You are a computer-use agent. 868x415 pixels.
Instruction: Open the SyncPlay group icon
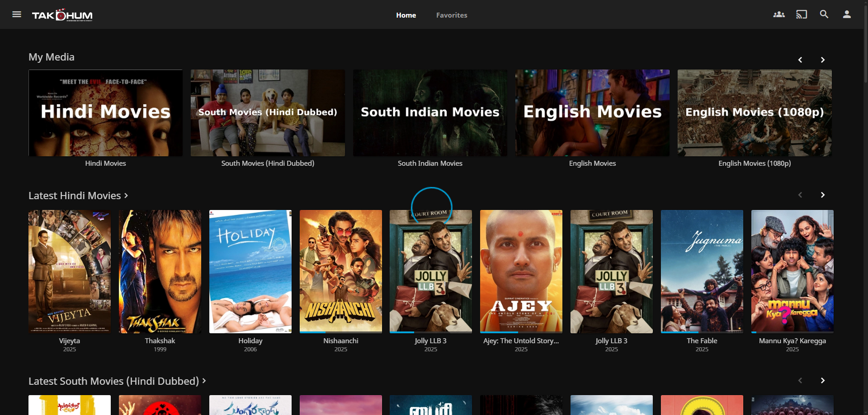click(778, 14)
